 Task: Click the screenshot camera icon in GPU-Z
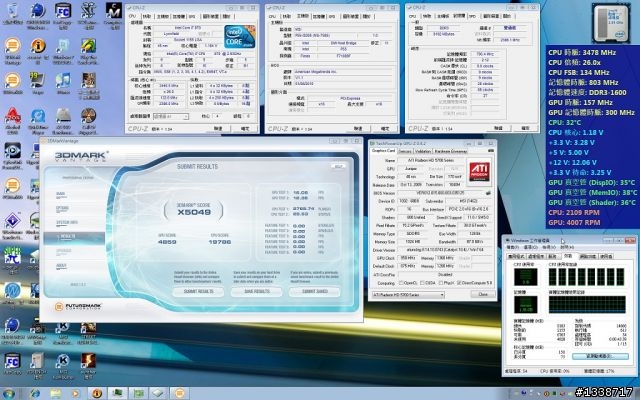click(490, 151)
